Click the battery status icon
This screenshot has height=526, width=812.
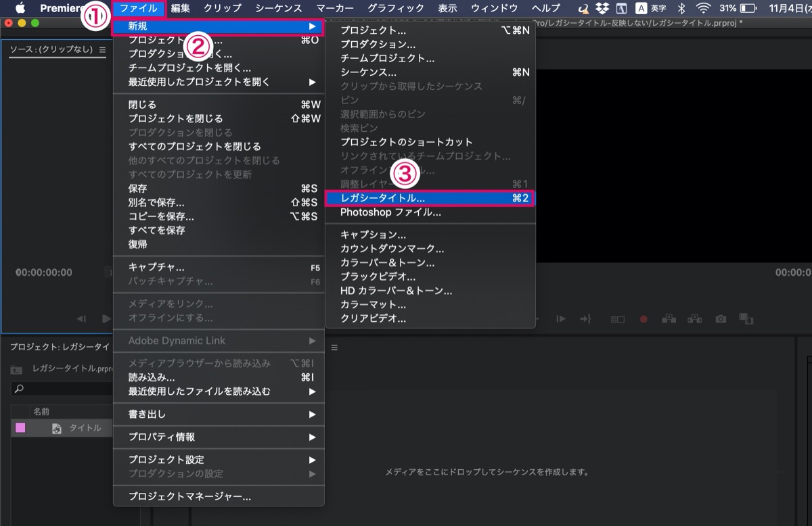pos(748,8)
